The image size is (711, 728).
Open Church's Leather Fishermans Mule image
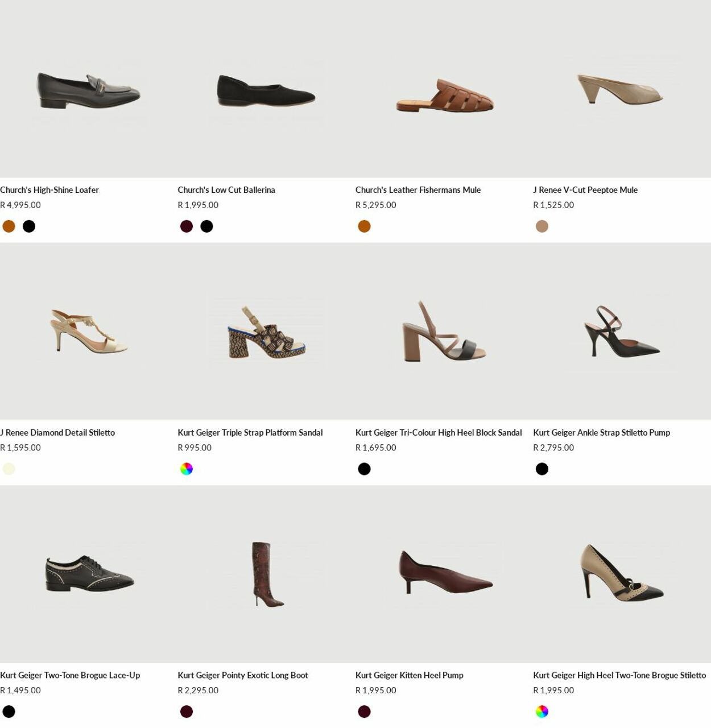point(444,89)
